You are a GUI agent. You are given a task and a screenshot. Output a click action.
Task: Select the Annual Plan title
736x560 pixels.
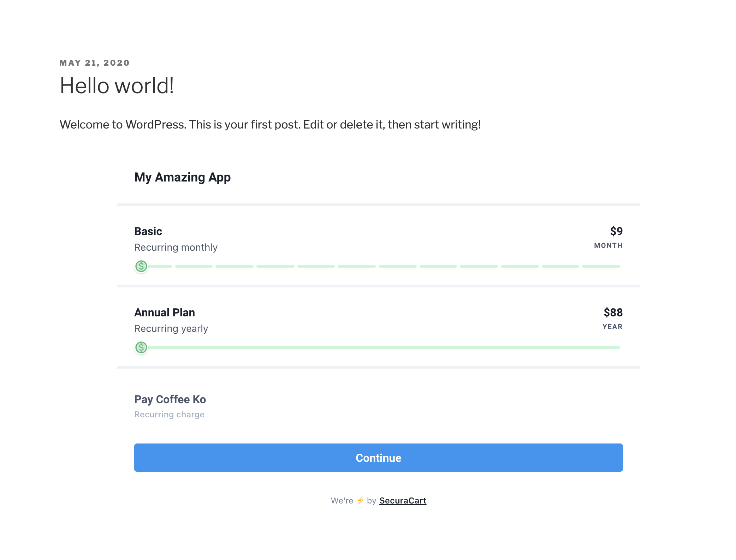165,312
